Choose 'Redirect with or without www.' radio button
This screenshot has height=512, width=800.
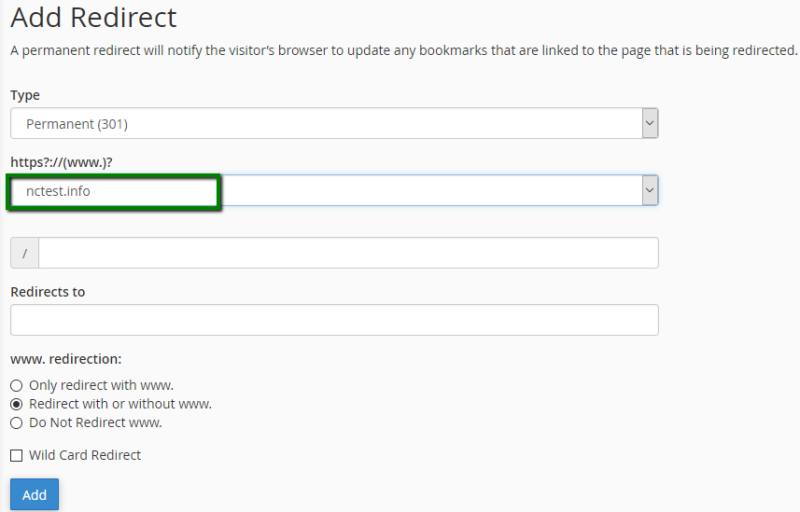(x=16, y=404)
